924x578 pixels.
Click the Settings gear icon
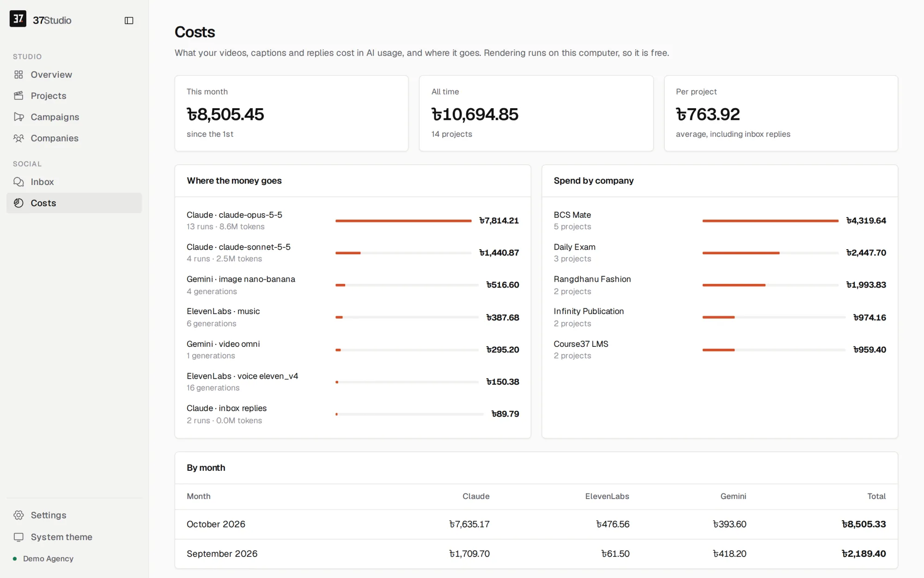pyautogui.click(x=18, y=515)
